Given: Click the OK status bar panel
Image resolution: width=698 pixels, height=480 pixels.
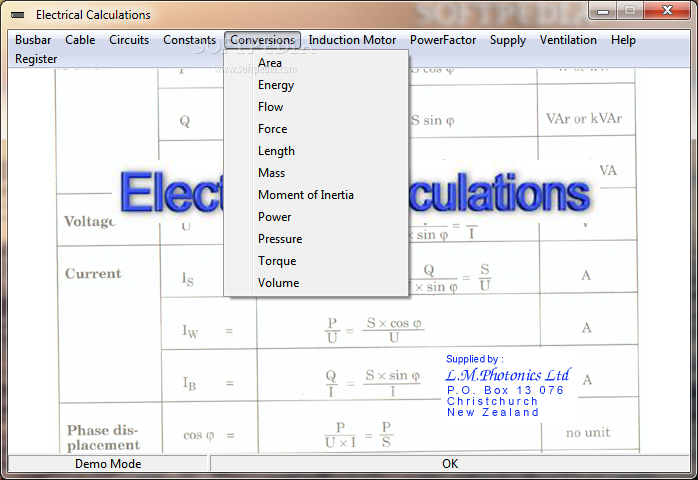Looking at the screenshot, I should [x=450, y=464].
